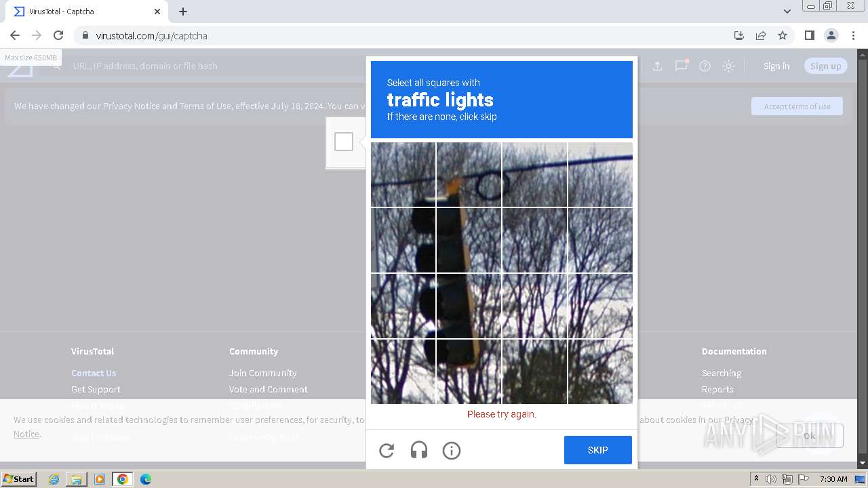Toggle VirusTotal light/dark theme
Viewport: 868px width, 488px height.
(x=728, y=66)
